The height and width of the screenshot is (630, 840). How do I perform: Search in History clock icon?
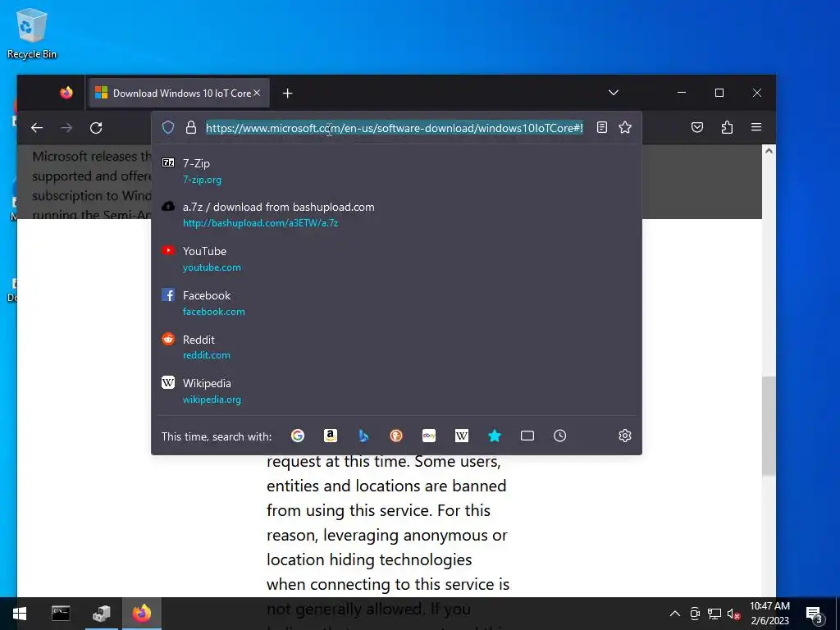[559, 436]
